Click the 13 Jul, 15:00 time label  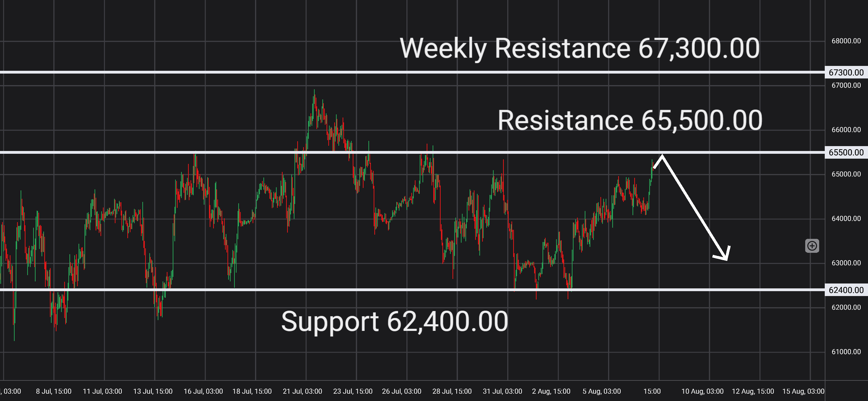tap(153, 391)
